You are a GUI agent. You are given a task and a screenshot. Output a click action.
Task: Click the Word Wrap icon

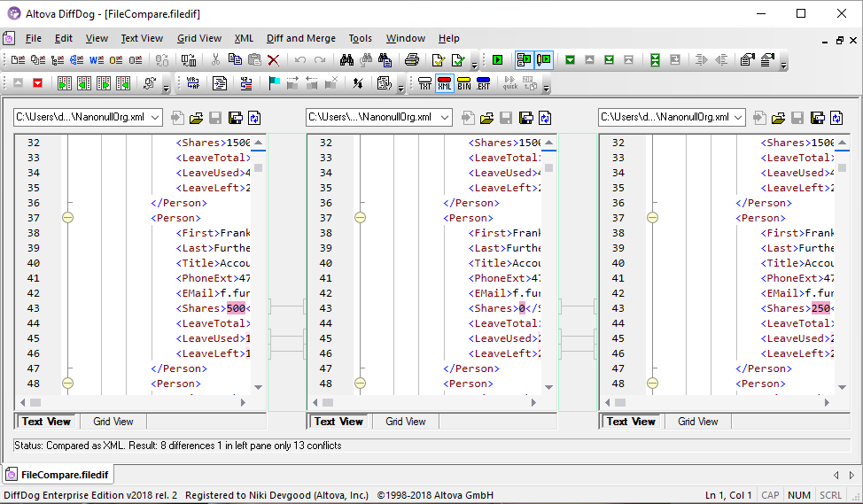(x=193, y=83)
